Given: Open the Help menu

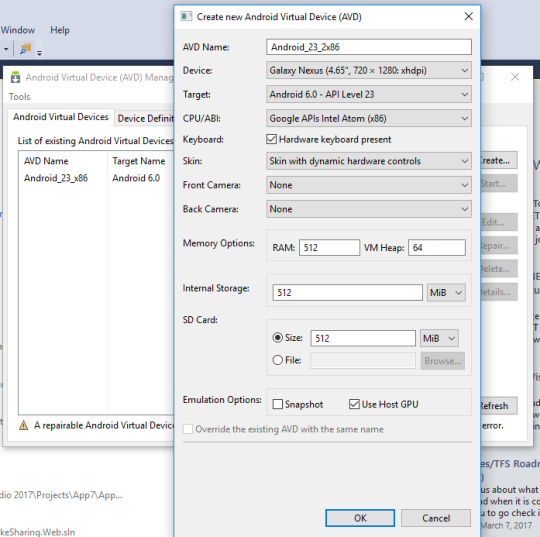Looking at the screenshot, I should pyautogui.click(x=60, y=30).
